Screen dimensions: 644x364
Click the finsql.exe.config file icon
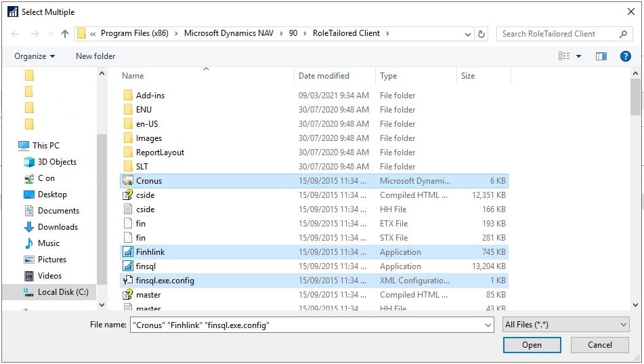tap(128, 280)
